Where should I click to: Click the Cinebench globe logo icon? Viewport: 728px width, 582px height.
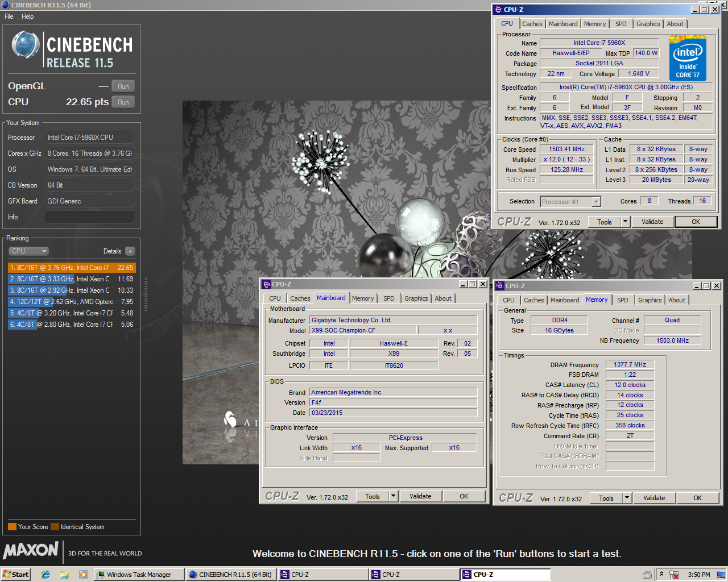tap(26, 45)
